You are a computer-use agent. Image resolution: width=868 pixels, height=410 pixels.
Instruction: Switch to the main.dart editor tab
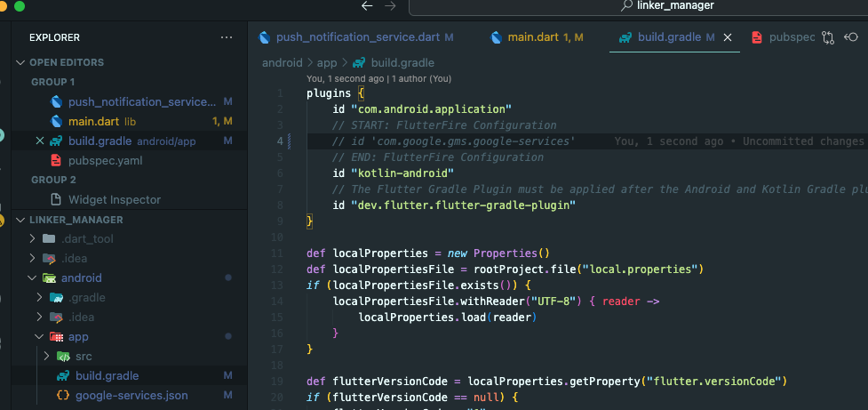(533, 37)
